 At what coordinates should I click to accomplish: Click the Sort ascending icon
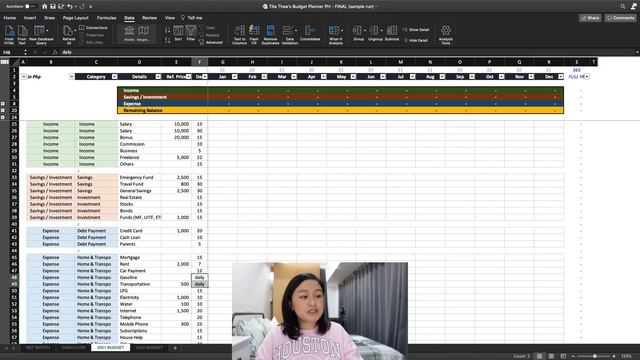pos(167,30)
